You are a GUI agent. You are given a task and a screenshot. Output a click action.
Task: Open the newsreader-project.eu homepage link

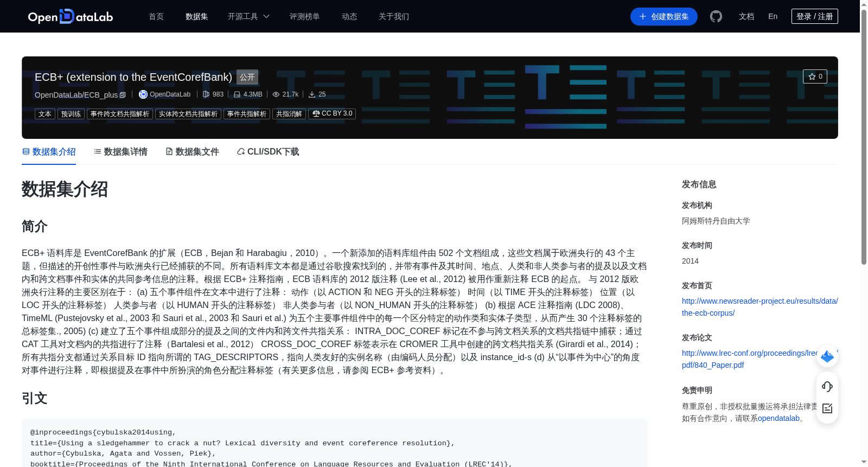coord(759,307)
